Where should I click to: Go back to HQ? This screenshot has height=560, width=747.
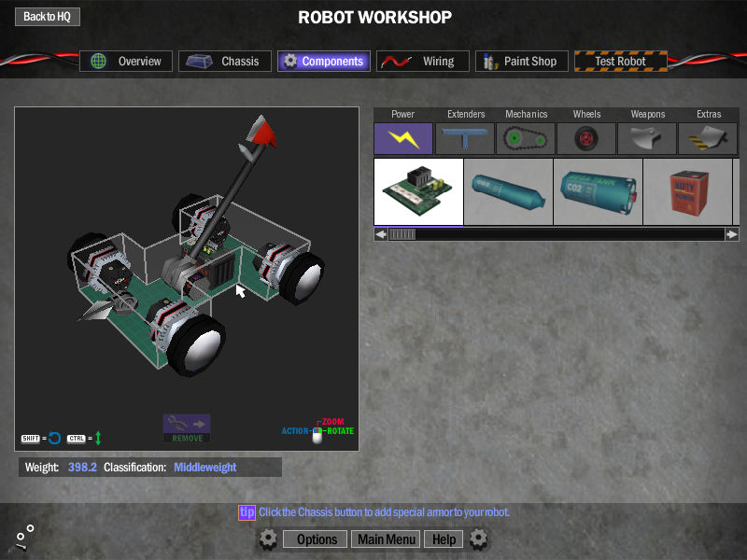click(x=48, y=17)
